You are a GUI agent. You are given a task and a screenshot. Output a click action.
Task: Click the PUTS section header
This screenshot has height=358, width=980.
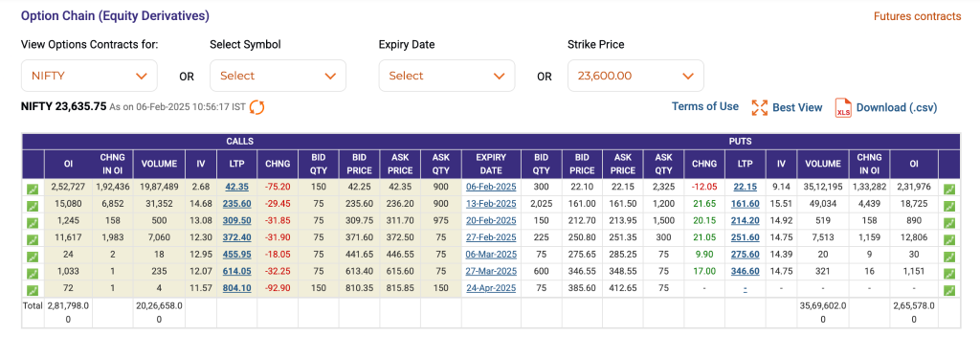(740, 142)
